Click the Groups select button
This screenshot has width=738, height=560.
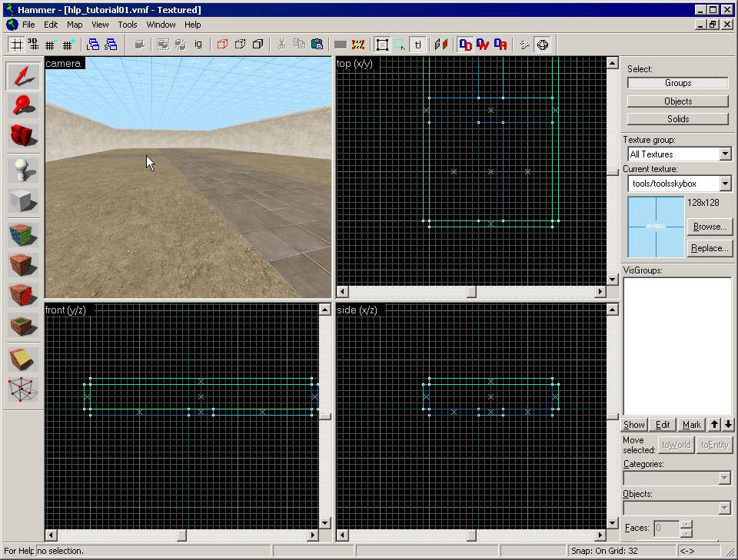click(678, 83)
